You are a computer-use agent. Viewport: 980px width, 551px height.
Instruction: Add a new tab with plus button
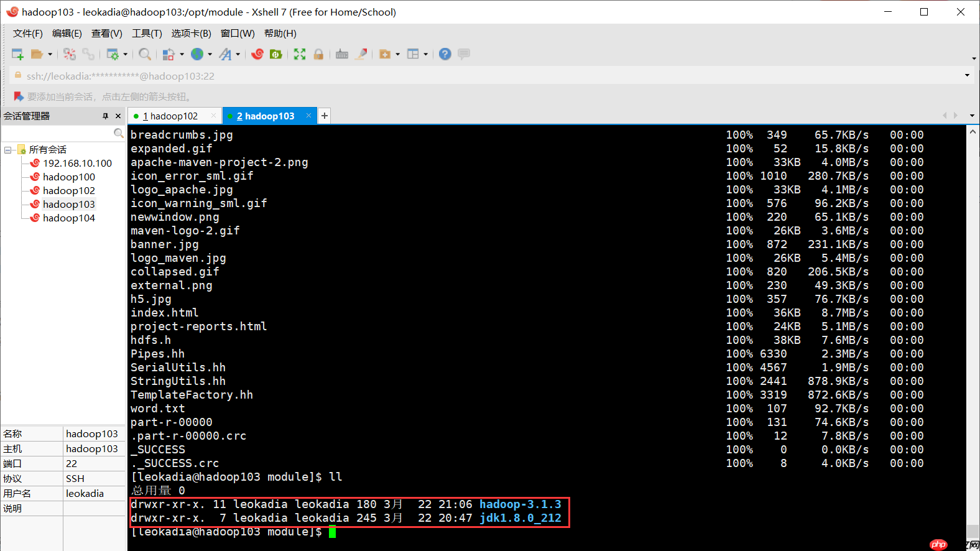(324, 116)
